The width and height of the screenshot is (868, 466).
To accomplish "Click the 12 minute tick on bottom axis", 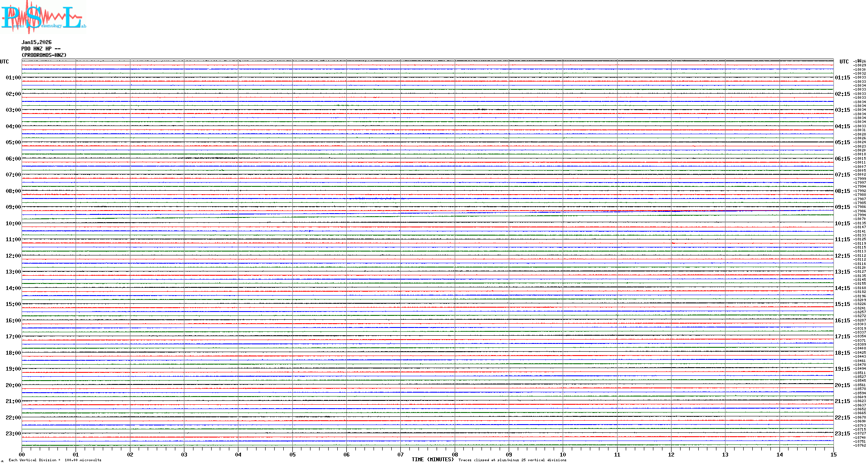I will pos(671,454).
